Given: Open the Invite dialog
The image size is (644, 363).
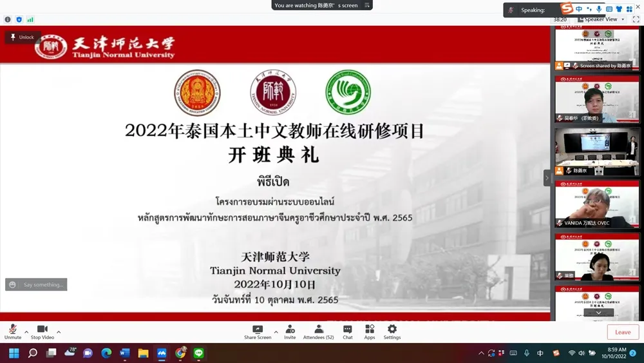Looking at the screenshot, I should [x=290, y=332].
